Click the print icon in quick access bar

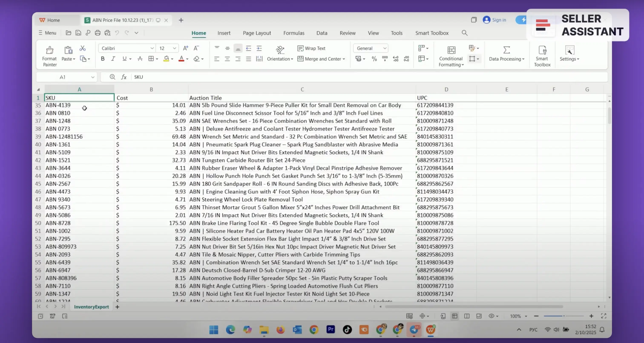tap(98, 33)
